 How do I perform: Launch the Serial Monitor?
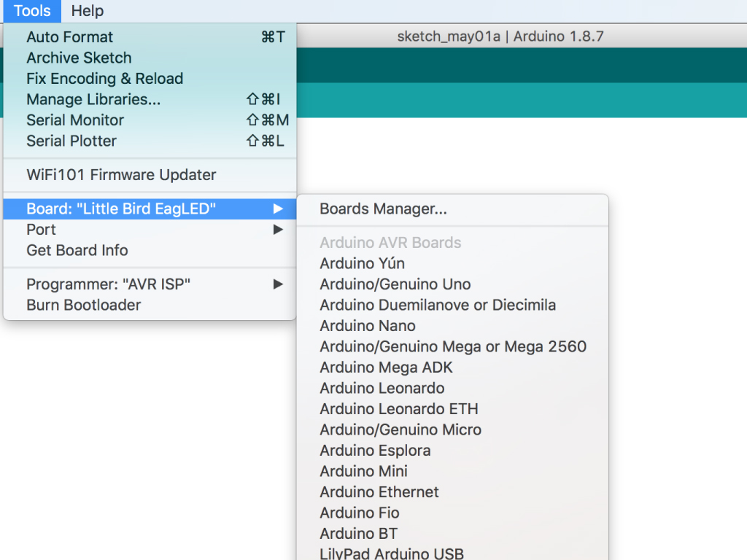pyautogui.click(x=150, y=120)
